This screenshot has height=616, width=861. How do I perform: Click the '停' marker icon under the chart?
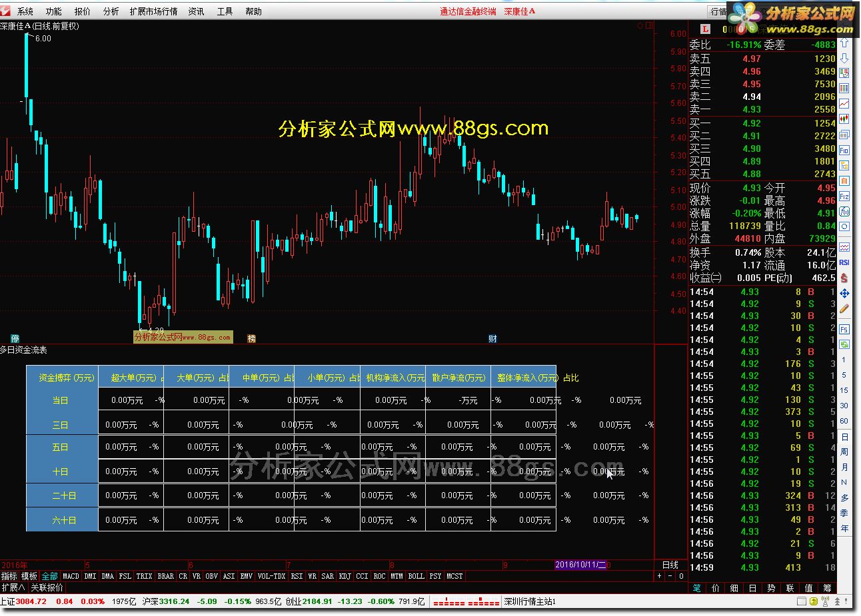pyautogui.click(x=15, y=339)
